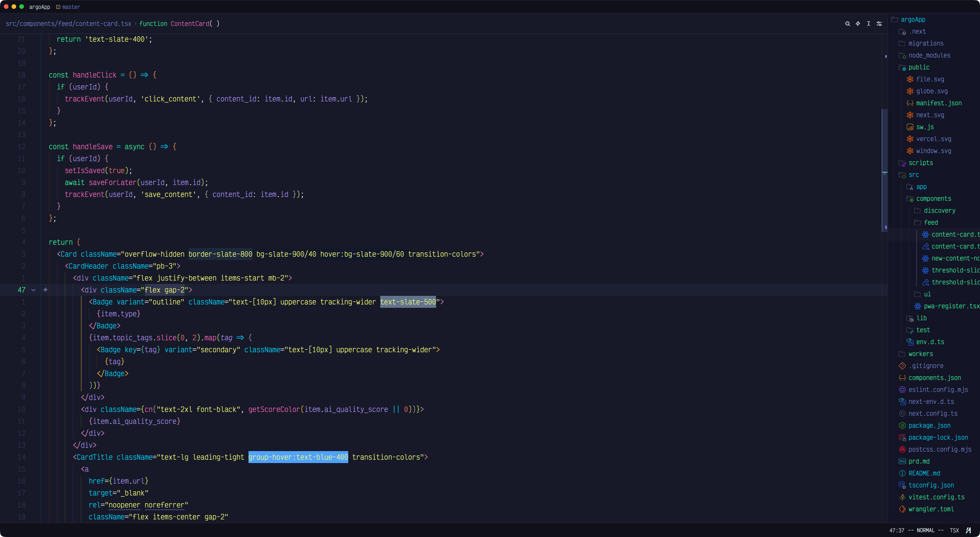Click the vitest.config.ts Vitest icon
Screen dimensions: 980x537
(x=902, y=497)
